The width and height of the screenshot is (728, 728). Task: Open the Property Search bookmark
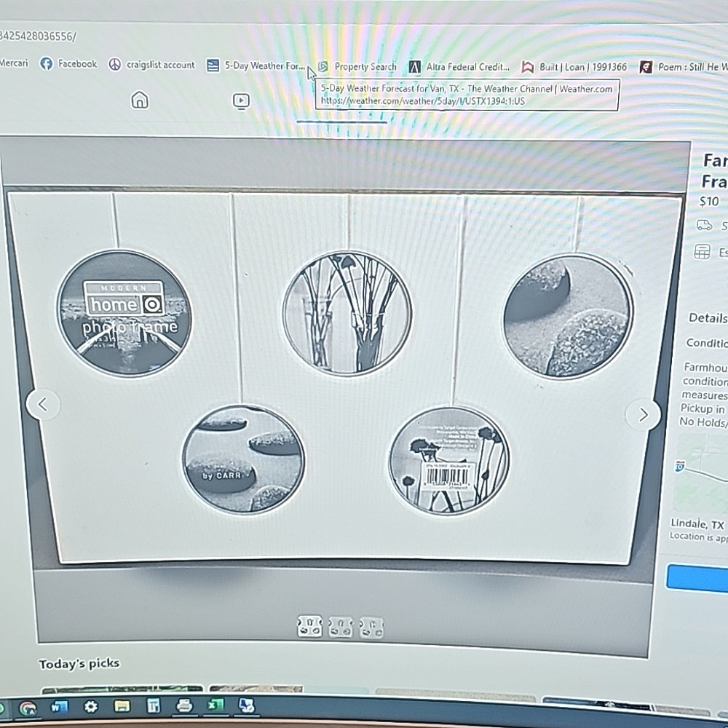(357, 67)
